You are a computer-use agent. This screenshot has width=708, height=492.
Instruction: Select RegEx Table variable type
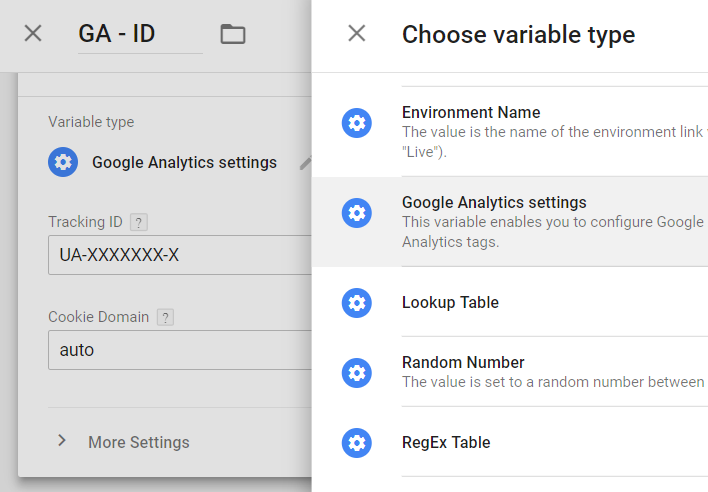point(446,442)
